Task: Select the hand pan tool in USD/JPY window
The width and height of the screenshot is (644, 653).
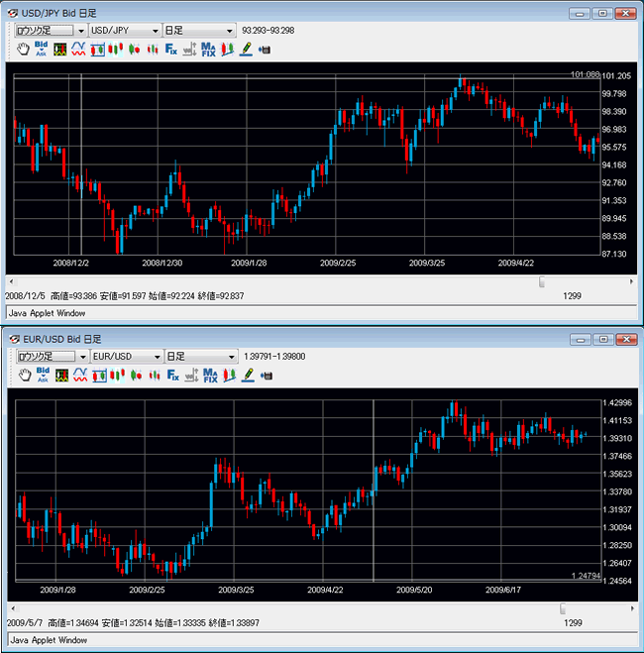Action: point(24,50)
